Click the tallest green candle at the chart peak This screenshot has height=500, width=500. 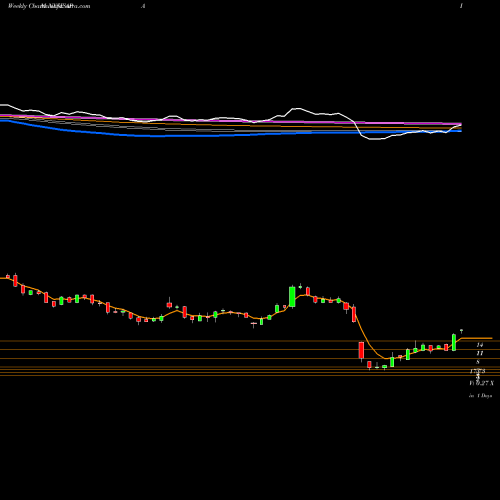click(x=292, y=296)
